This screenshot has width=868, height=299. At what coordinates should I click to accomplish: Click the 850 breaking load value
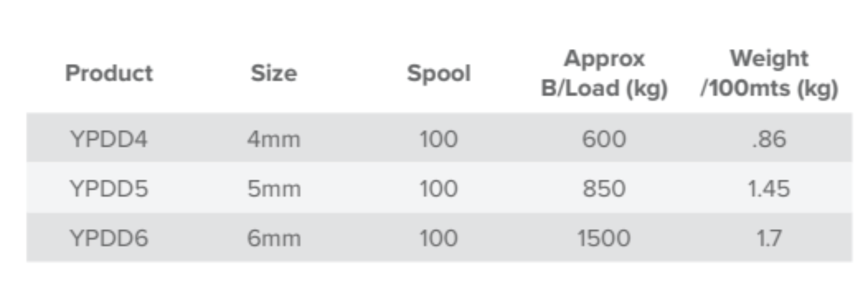tap(604, 189)
